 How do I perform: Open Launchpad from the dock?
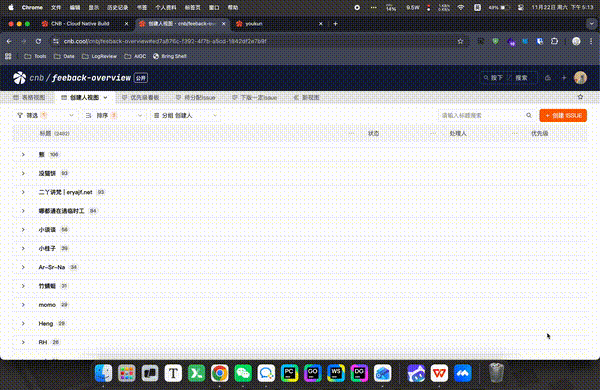127,373
